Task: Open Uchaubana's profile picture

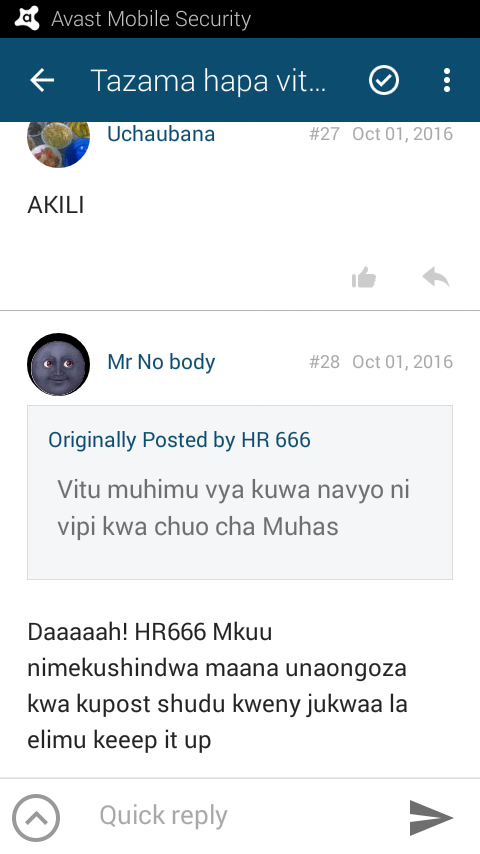Action: tap(58, 141)
